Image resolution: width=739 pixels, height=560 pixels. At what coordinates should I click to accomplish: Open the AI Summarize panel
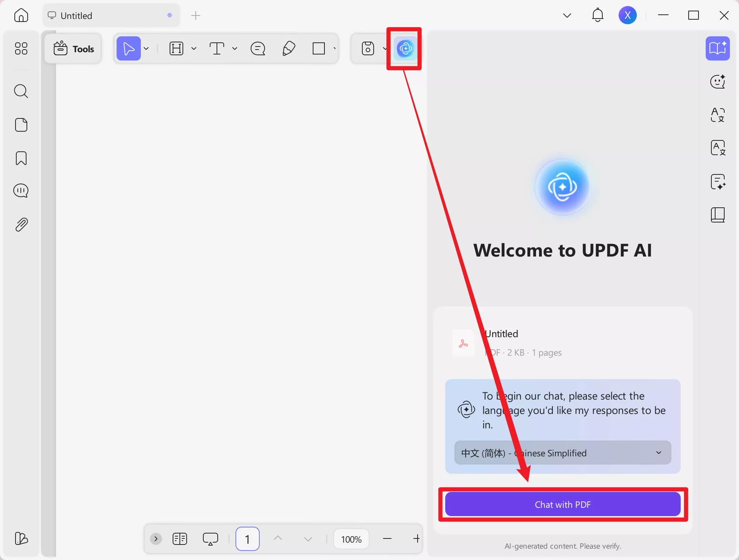click(718, 183)
